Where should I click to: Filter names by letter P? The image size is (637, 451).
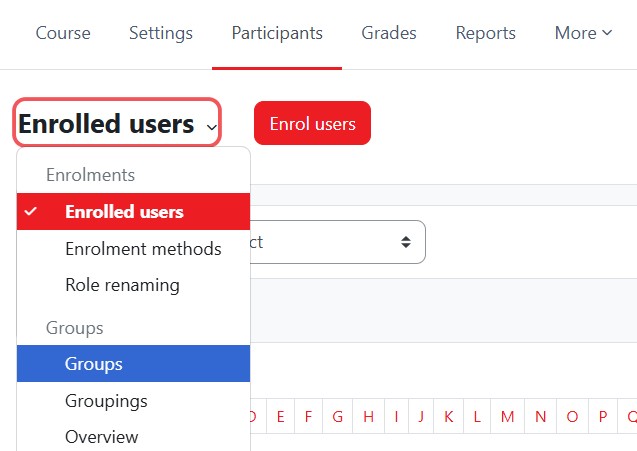[603, 417]
